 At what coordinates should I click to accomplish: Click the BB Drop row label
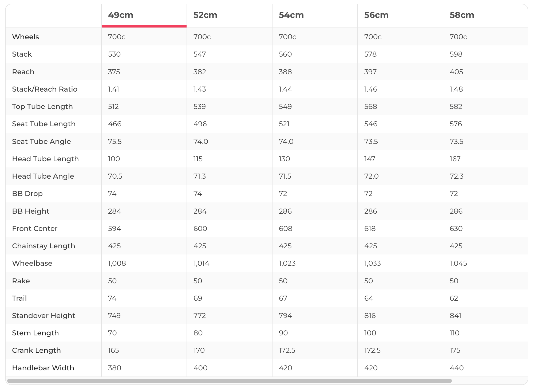pos(27,194)
